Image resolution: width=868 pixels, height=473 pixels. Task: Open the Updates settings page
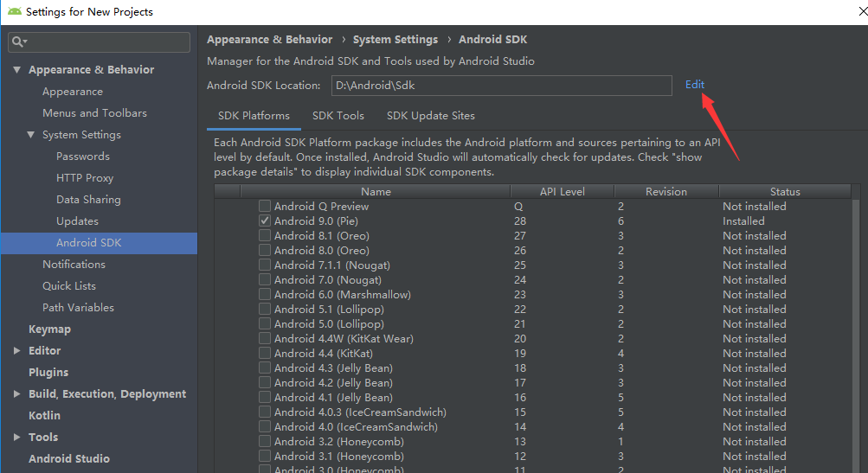(x=78, y=221)
